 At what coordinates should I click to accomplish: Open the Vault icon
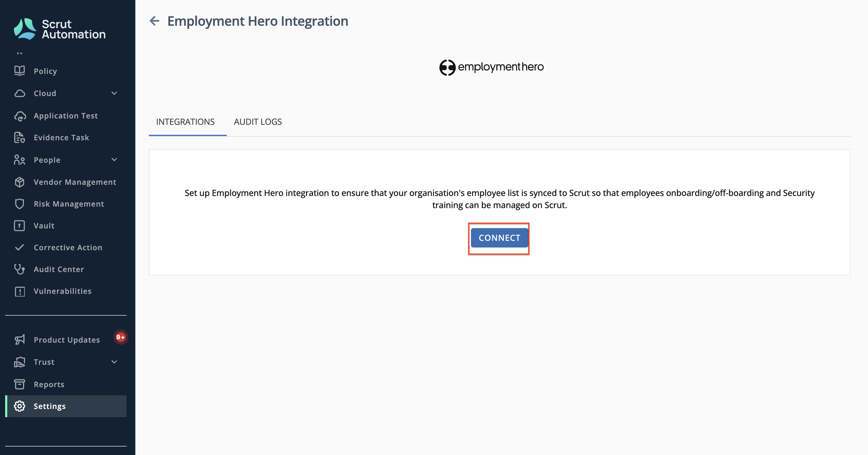coord(20,226)
